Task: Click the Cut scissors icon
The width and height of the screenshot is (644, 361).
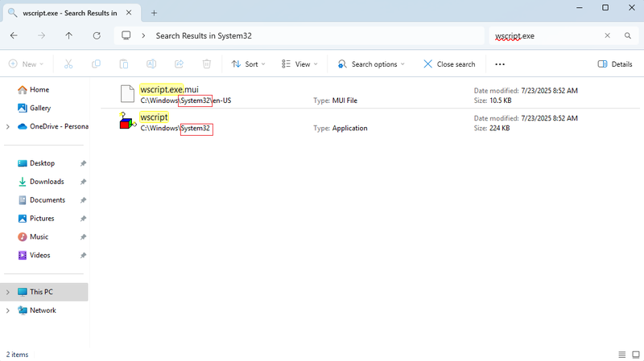Action: pyautogui.click(x=68, y=64)
